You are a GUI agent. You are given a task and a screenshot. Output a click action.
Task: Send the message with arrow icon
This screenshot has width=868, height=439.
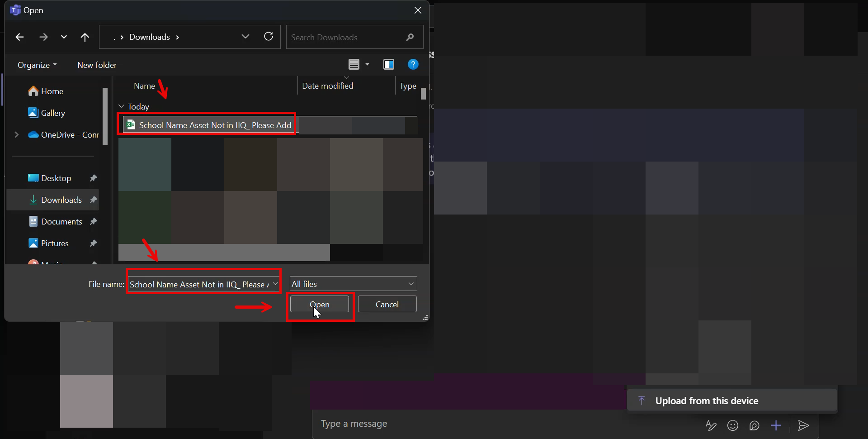tap(803, 425)
